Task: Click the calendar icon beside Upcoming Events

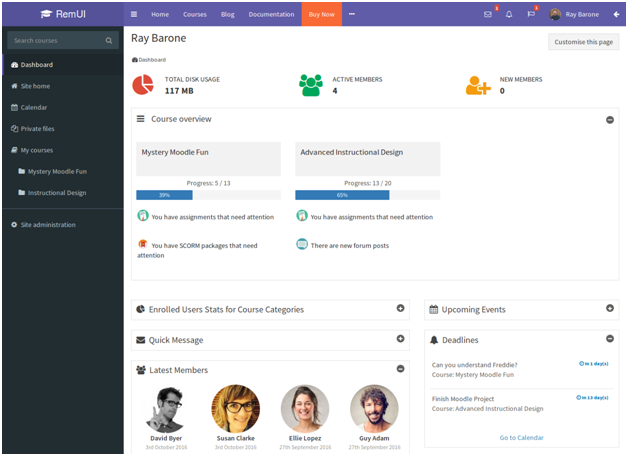Action: (x=434, y=309)
